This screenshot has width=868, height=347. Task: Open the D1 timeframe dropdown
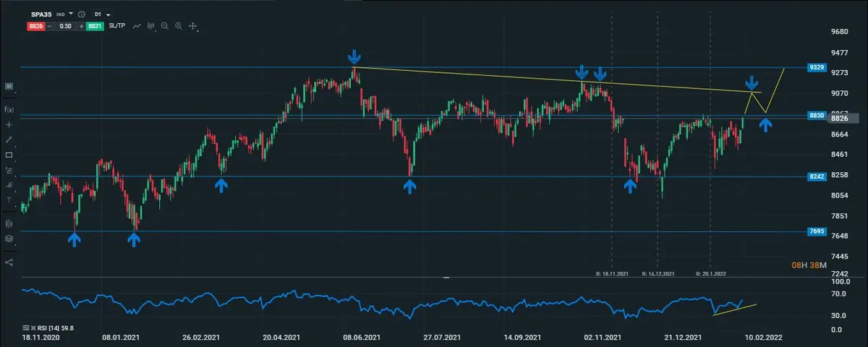coord(103,14)
